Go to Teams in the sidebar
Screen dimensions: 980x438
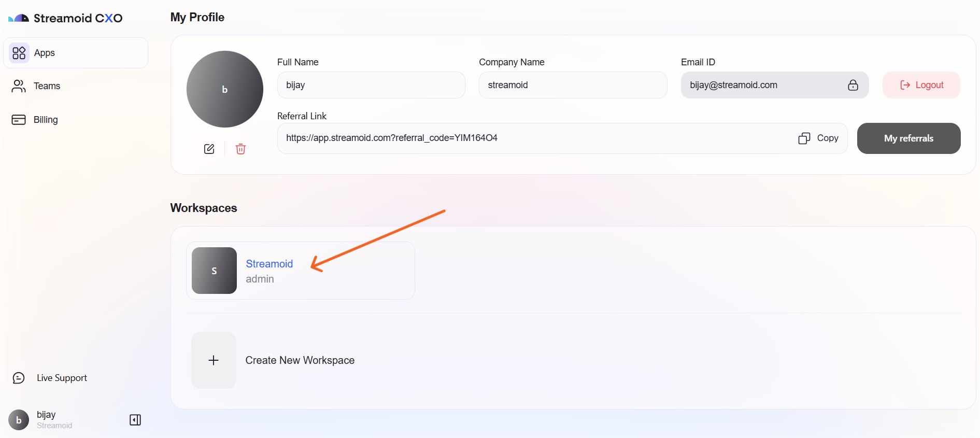47,86
